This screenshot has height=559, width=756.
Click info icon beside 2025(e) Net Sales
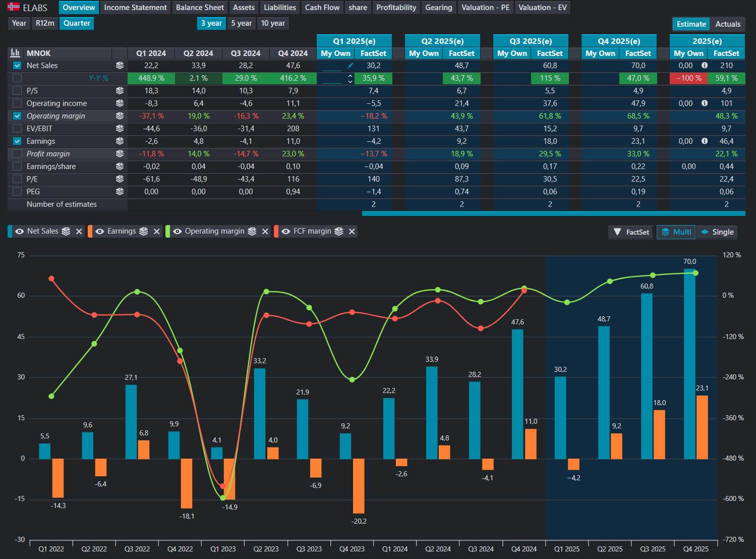[x=705, y=66]
